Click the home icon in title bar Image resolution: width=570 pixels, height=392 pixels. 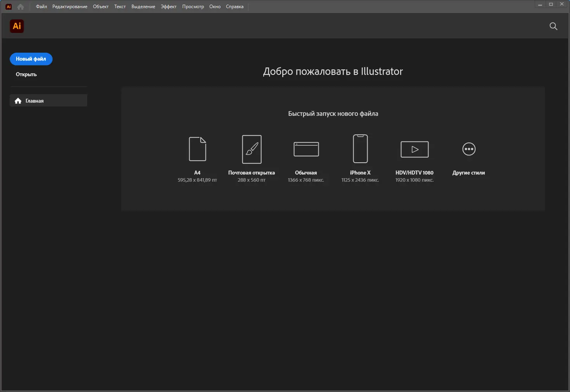click(x=21, y=6)
